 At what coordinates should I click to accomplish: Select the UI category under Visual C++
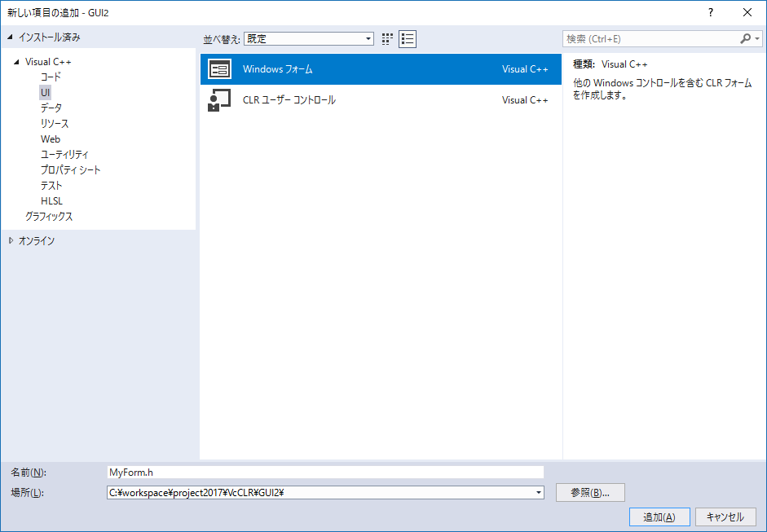45,92
